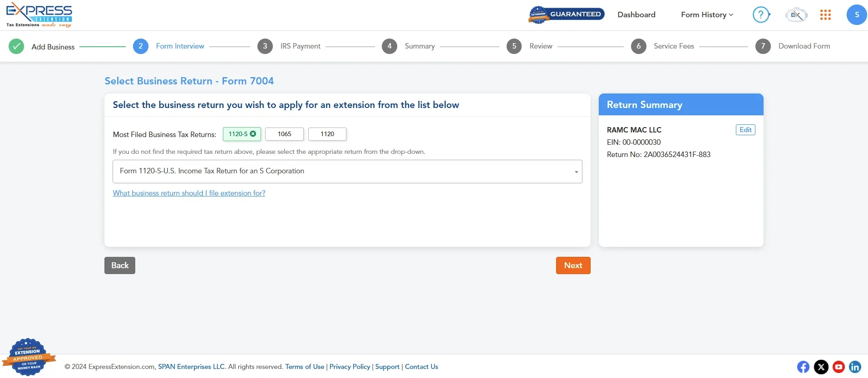Edit the RAMC MAC LLC return summary
The width and height of the screenshot is (868, 378).
[x=745, y=129]
